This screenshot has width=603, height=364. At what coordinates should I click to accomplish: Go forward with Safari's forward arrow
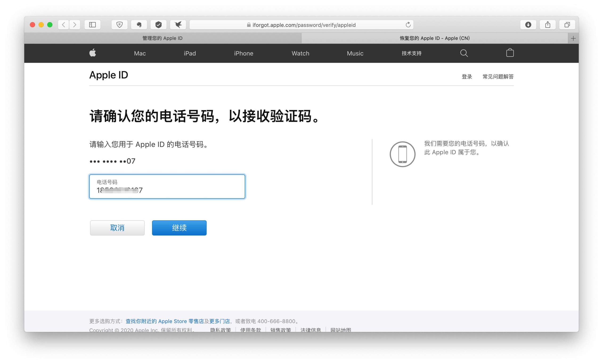pyautogui.click(x=75, y=25)
